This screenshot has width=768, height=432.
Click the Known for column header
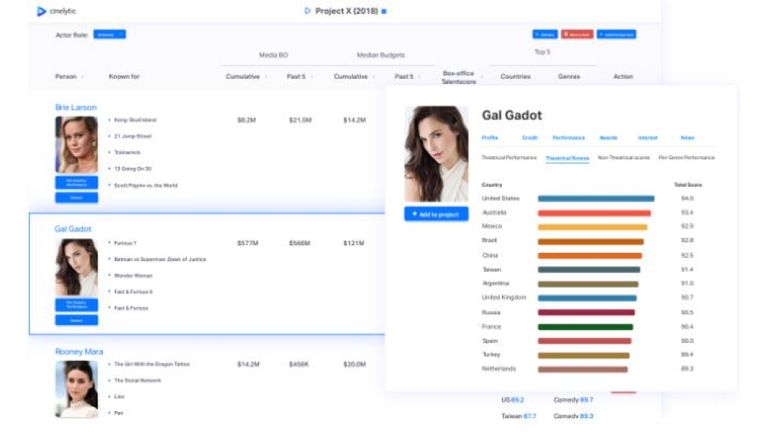point(124,77)
